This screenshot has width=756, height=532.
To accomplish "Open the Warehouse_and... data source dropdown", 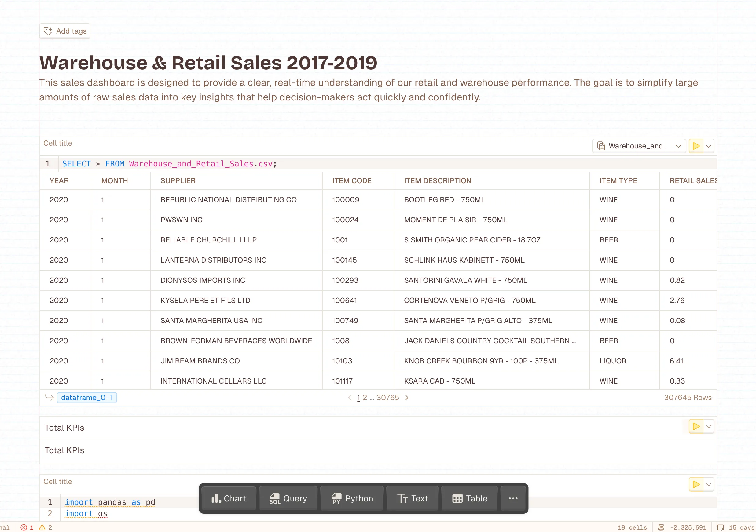I will pos(639,146).
